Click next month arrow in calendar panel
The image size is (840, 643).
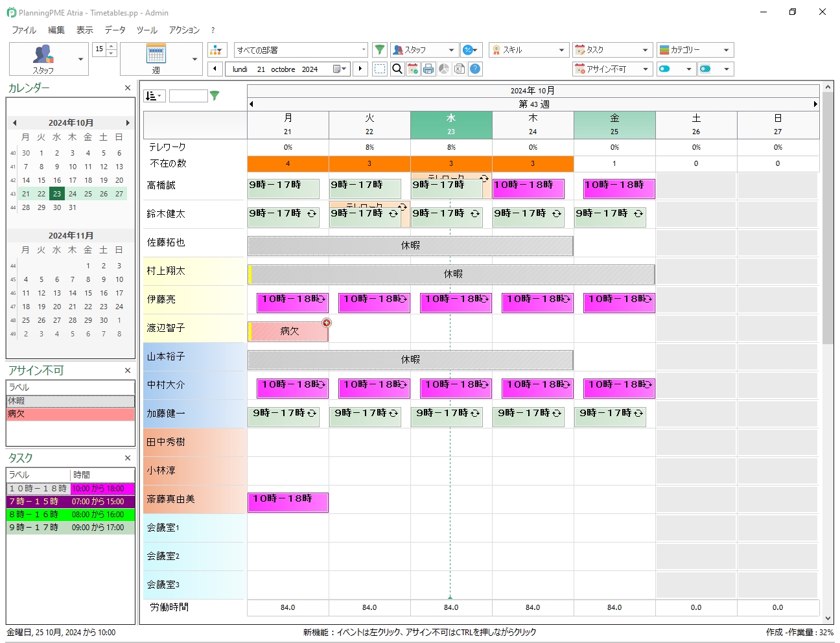pyautogui.click(x=128, y=123)
